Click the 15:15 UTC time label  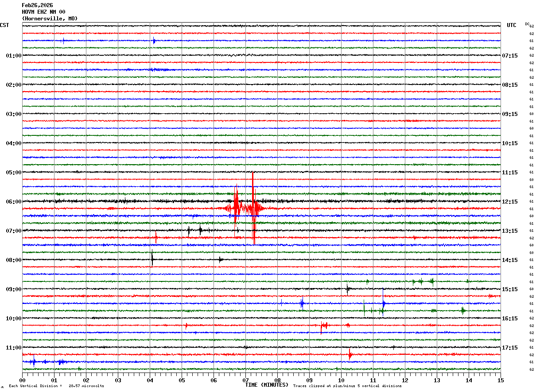pos(509,289)
